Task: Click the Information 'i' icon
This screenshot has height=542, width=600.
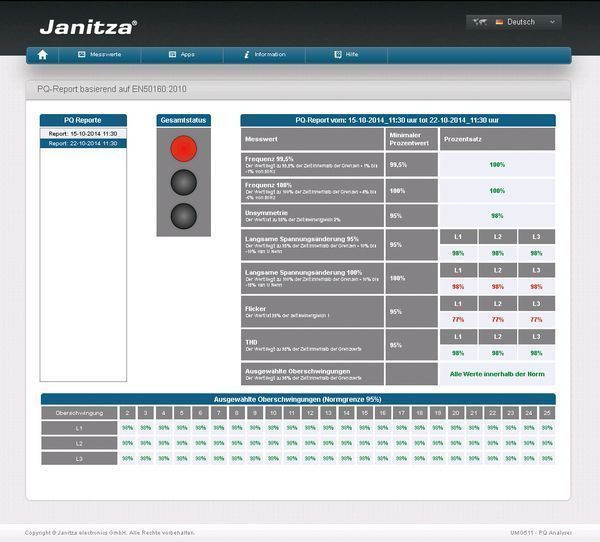Action: click(246, 55)
